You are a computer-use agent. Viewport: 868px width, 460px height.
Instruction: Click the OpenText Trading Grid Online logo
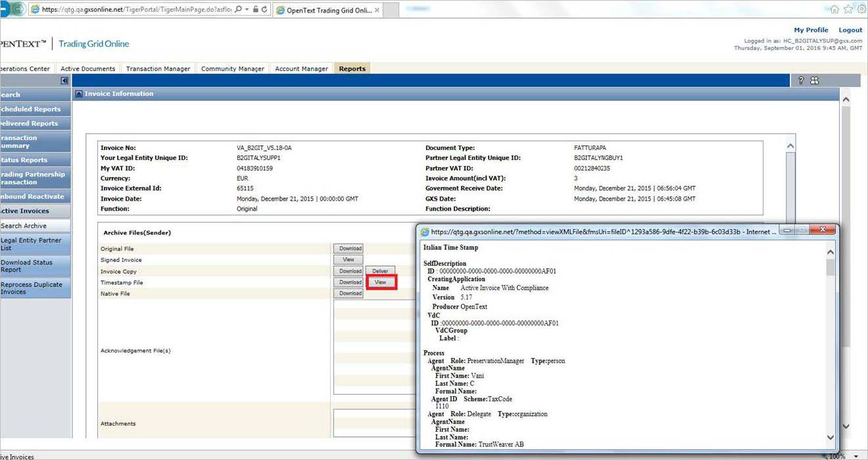point(64,44)
